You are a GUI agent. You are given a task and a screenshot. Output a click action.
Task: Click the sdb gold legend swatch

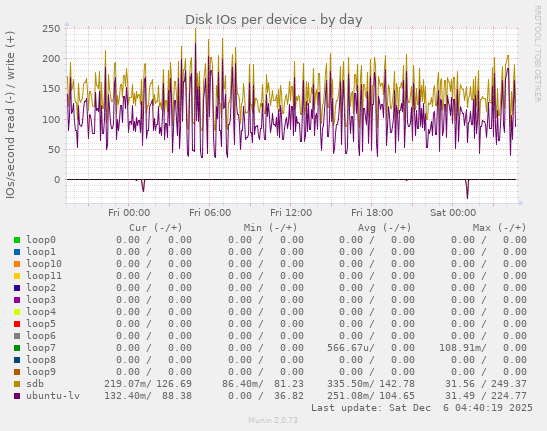[x=17, y=384]
